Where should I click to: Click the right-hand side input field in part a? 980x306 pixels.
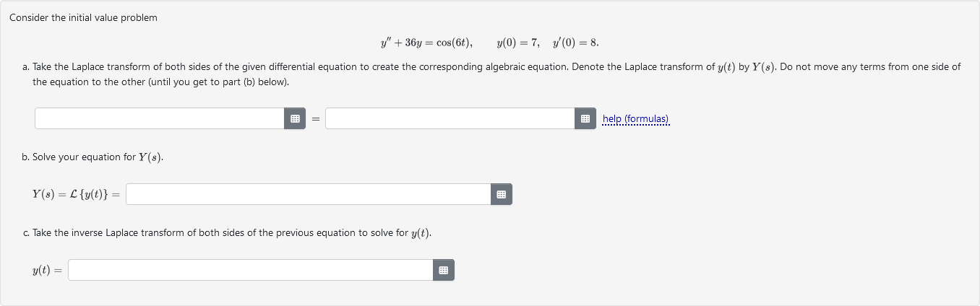pyautogui.click(x=450, y=118)
